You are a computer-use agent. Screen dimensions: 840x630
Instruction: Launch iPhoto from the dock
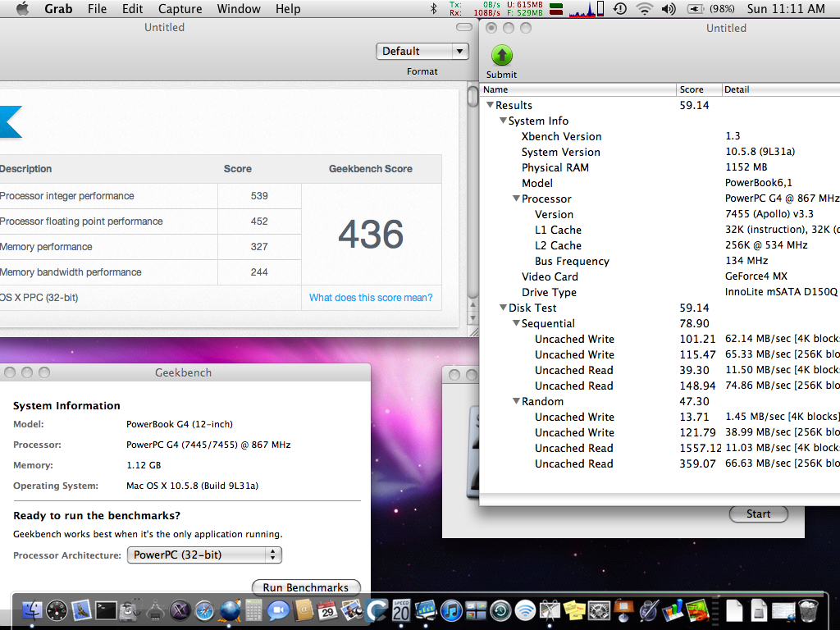point(352,610)
